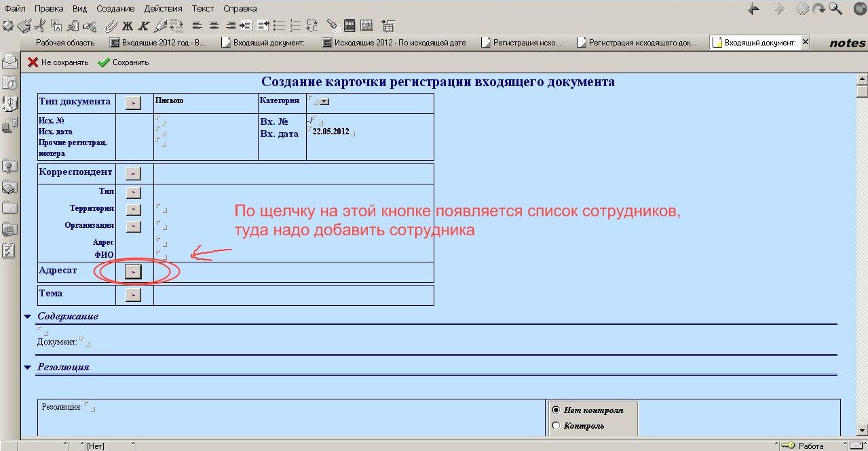Open the Категория dropdown arrow

(x=324, y=102)
